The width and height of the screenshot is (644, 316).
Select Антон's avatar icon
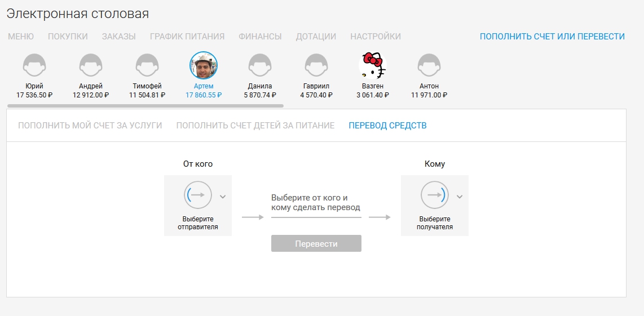click(x=429, y=65)
